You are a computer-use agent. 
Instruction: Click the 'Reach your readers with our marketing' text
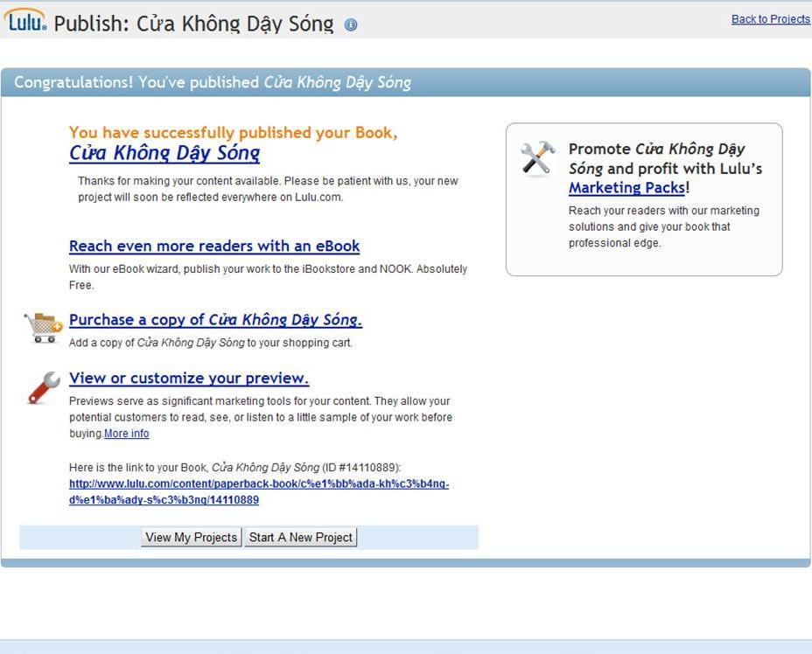[x=664, y=226]
